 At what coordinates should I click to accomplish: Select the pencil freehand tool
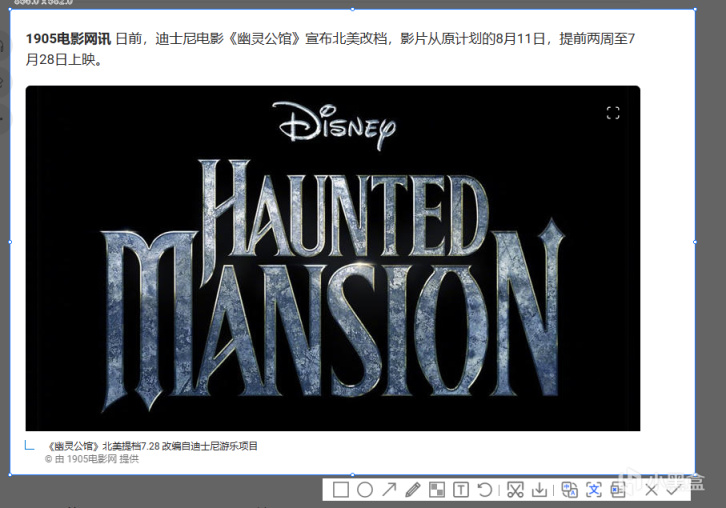(x=413, y=489)
